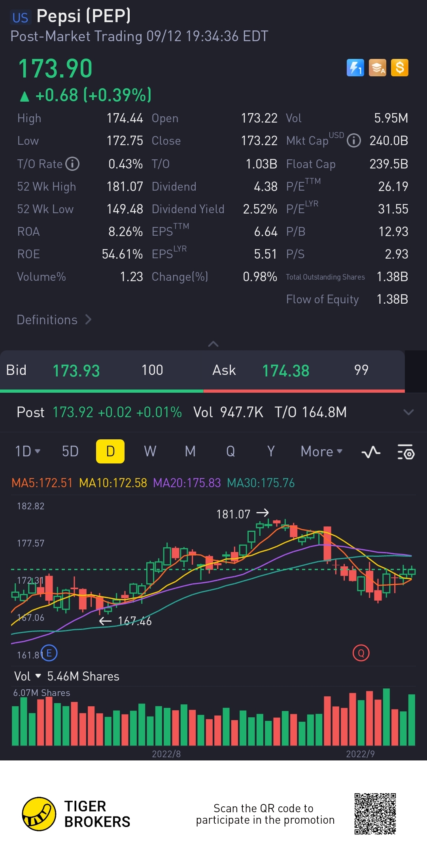The image size is (427, 868).
Task: Select the M monthly chart tab
Action: 190,451
